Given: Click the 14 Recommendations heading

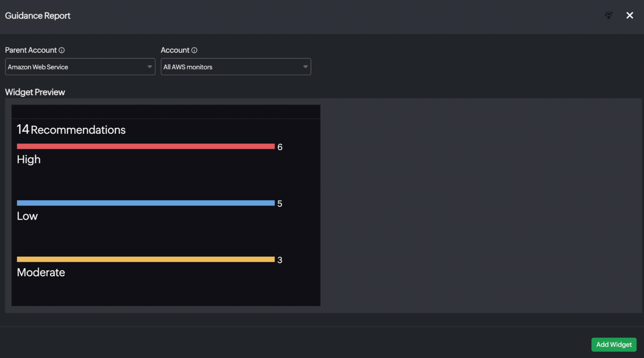Looking at the screenshot, I should point(71,130).
